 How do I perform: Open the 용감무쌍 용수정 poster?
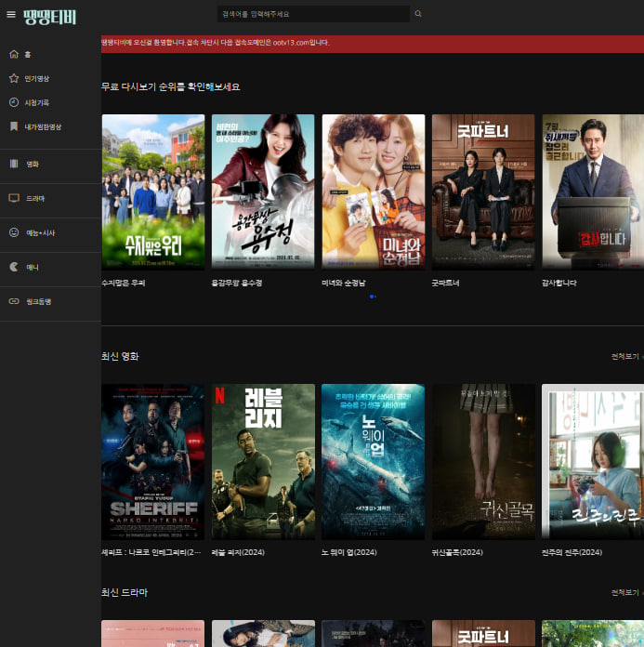click(263, 191)
